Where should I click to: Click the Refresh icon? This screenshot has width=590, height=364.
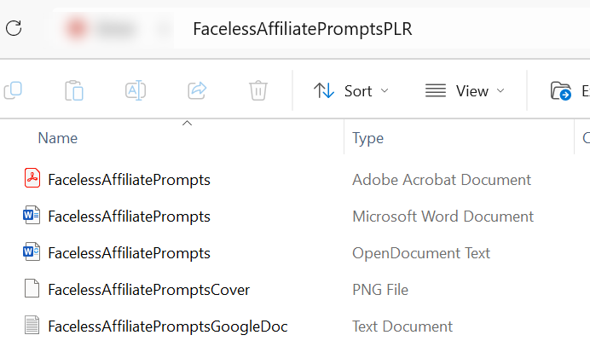click(14, 27)
